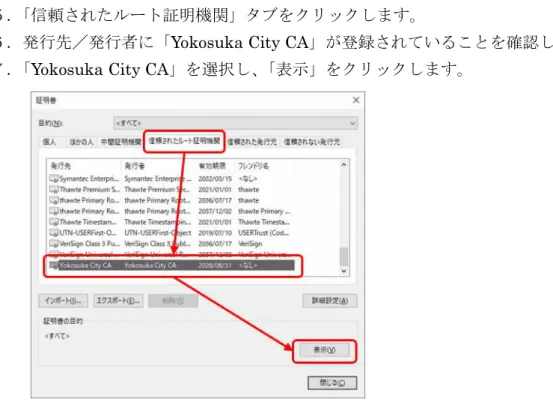Click the certificate list scrollbar thumb
This screenshot has width=553, height=408.
344,256
